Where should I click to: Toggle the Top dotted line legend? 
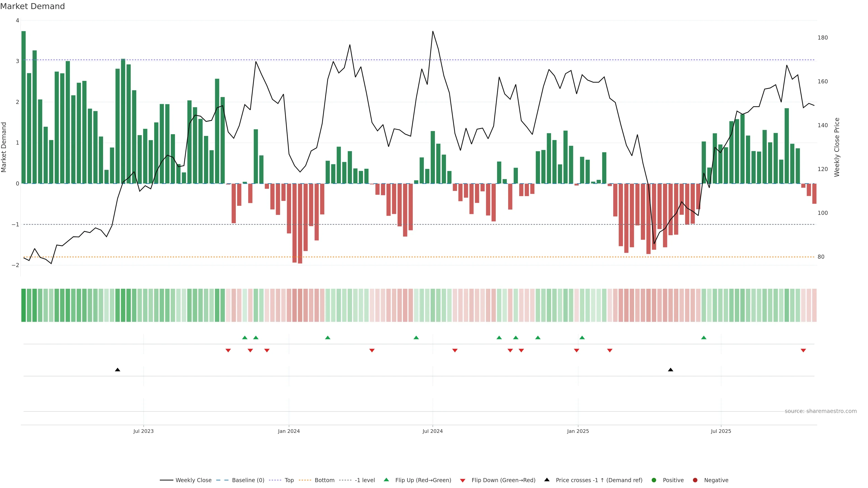(289, 480)
